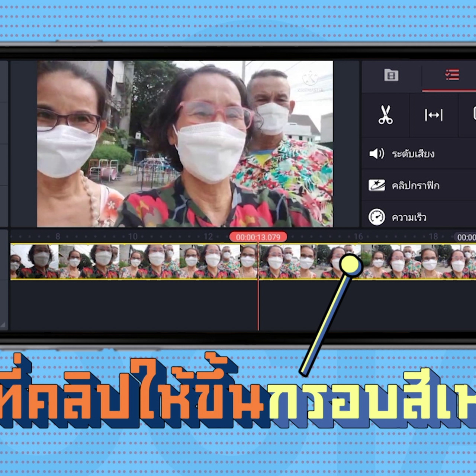
Task: Click the speaker volume icon
Action: pos(376,154)
